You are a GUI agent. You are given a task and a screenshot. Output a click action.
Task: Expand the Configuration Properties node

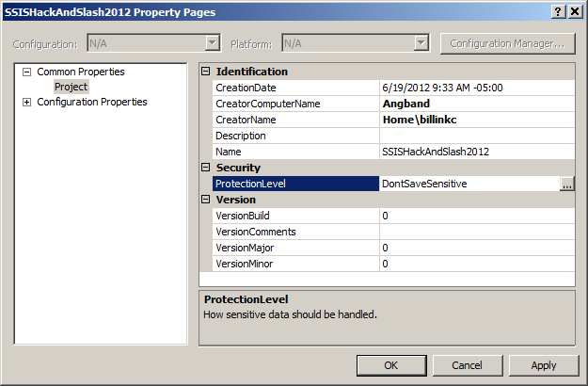26,102
